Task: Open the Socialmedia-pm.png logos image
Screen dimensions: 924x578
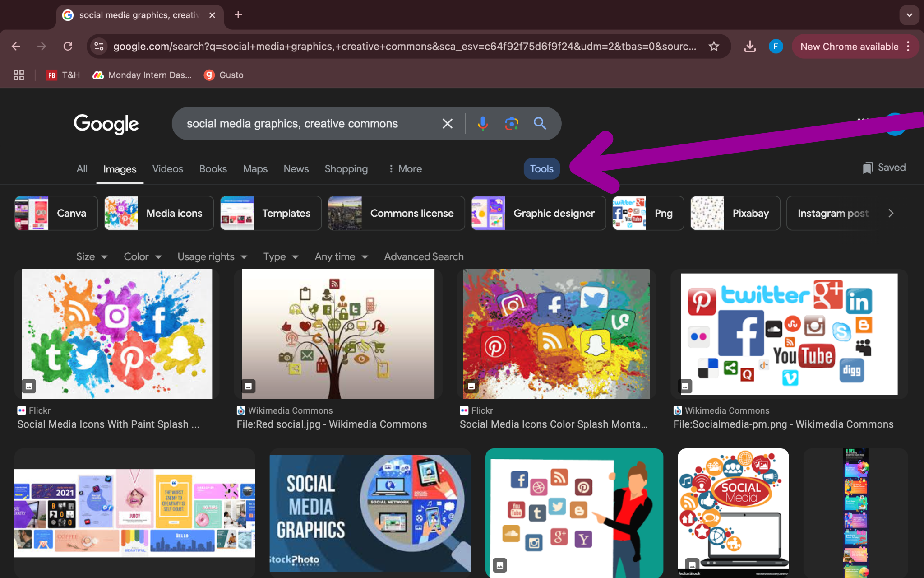Action: click(789, 334)
